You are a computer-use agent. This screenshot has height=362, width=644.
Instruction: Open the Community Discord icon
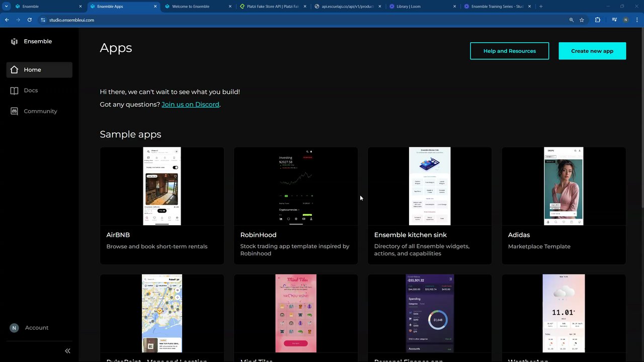coord(14,111)
